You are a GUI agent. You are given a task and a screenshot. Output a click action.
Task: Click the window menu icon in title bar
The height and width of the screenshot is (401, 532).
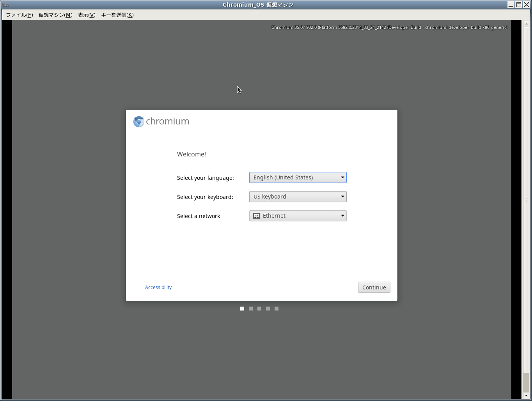pyautogui.click(x=5, y=5)
